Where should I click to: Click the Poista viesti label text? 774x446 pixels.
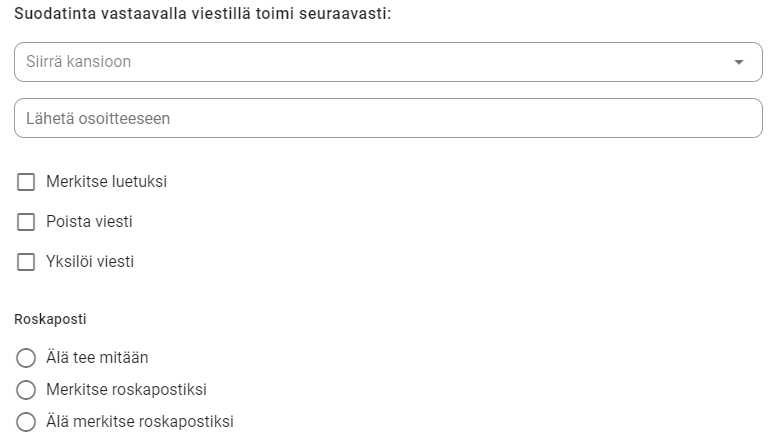[89, 222]
